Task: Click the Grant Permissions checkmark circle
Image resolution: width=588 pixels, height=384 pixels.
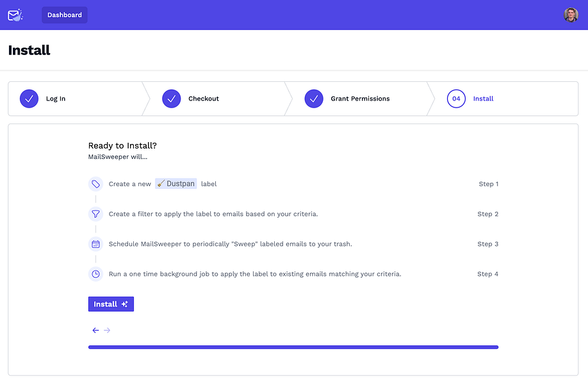Action: coord(314,99)
